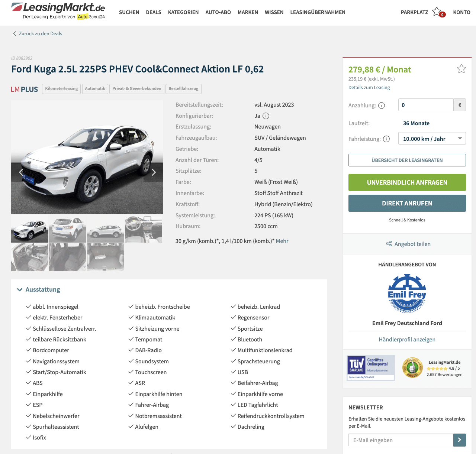Go to AUTO-ABO in navigation
Image resolution: width=476 pixels, height=454 pixels.
218,12
